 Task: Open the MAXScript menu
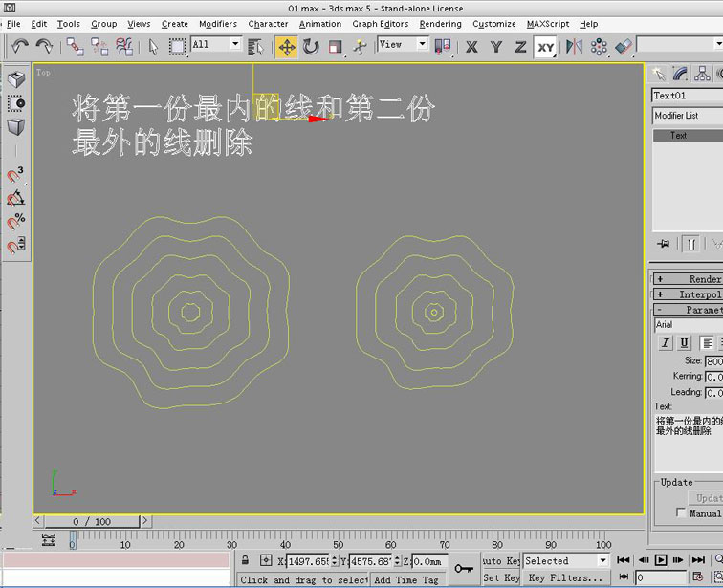(548, 24)
